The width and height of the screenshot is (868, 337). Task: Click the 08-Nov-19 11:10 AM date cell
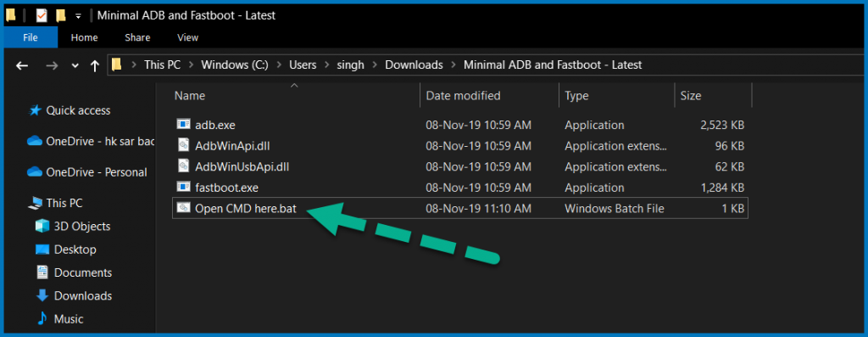click(478, 209)
